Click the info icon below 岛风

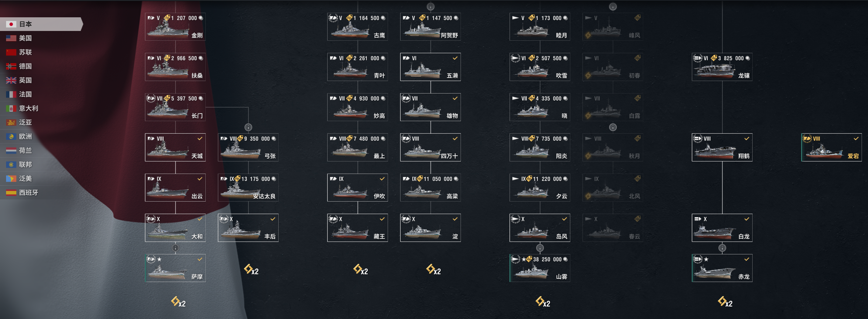(x=540, y=248)
